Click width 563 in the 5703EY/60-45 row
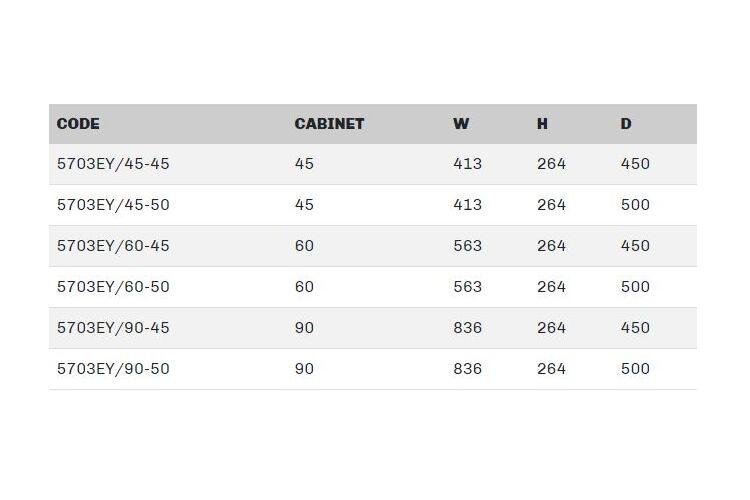Viewport: 750px width, 500px height. pos(467,246)
